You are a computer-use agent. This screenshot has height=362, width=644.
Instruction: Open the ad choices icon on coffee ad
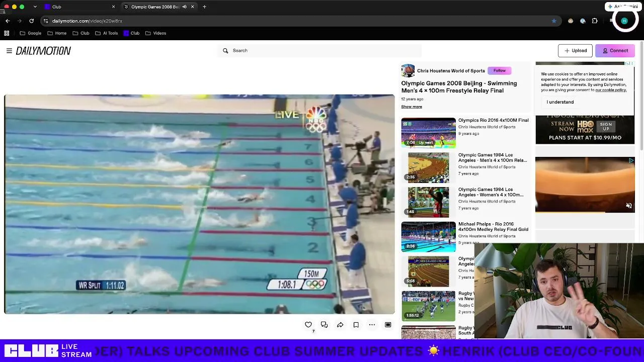pyautogui.click(x=631, y=160)
